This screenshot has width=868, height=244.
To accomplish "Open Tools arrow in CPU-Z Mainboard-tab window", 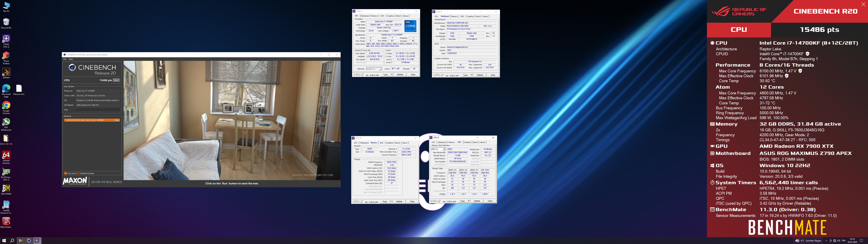I will click(x=471, y=75).
